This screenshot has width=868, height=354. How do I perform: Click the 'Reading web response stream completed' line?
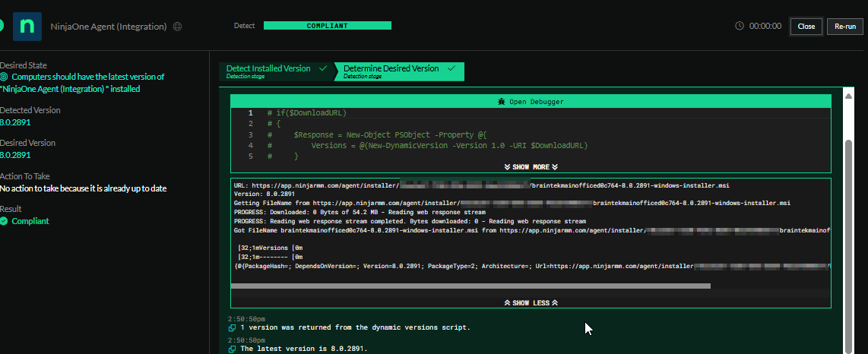point(410,221)
